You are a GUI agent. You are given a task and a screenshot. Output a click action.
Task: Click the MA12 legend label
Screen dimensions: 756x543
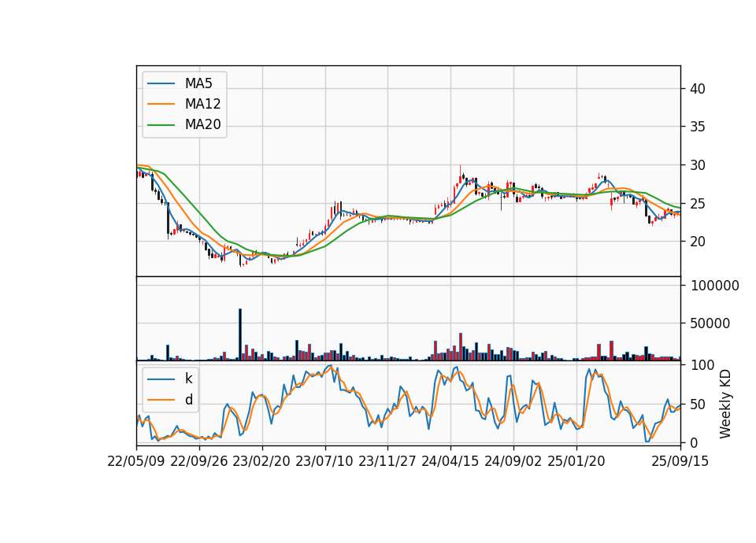[202, 104]
